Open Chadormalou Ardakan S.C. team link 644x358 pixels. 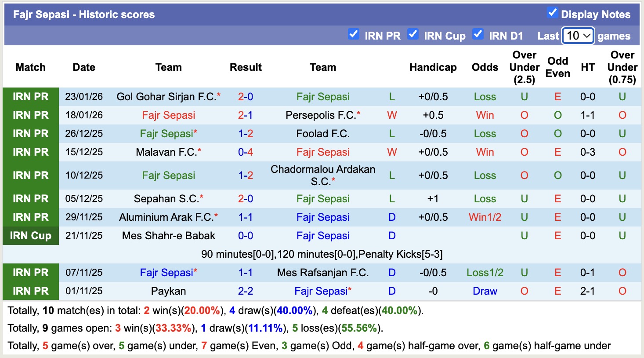click(x=323, y=175)
